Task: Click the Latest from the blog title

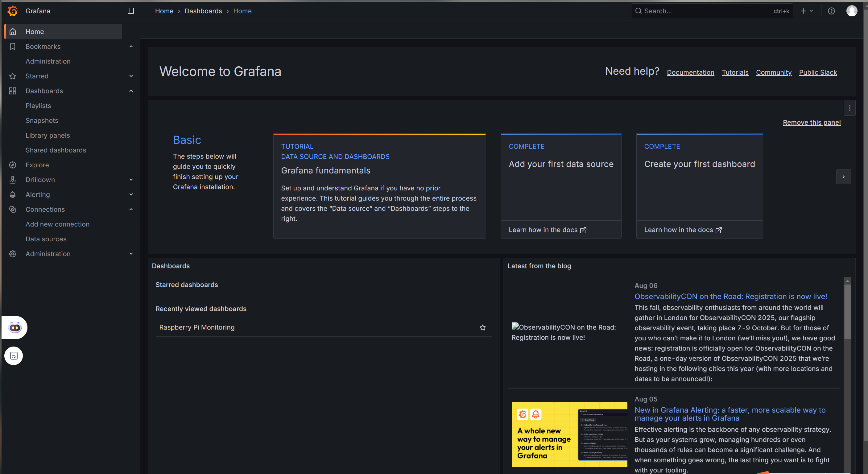Action: coord(539,266)
